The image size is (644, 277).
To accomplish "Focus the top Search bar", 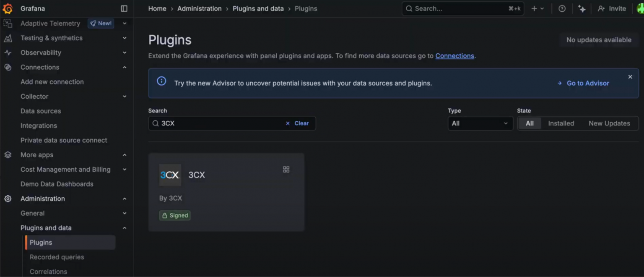I will (463, 8).
